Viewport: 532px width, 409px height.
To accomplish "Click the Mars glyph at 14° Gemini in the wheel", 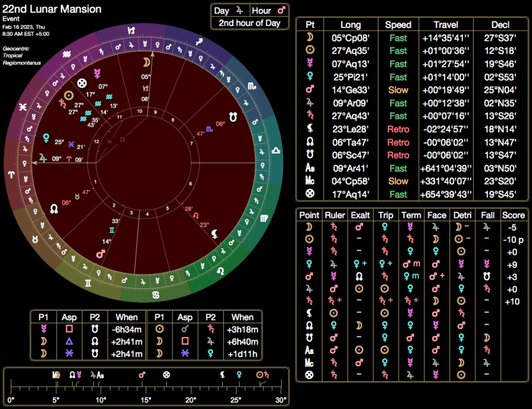I will pyautogui.click(x=100, y=254).
